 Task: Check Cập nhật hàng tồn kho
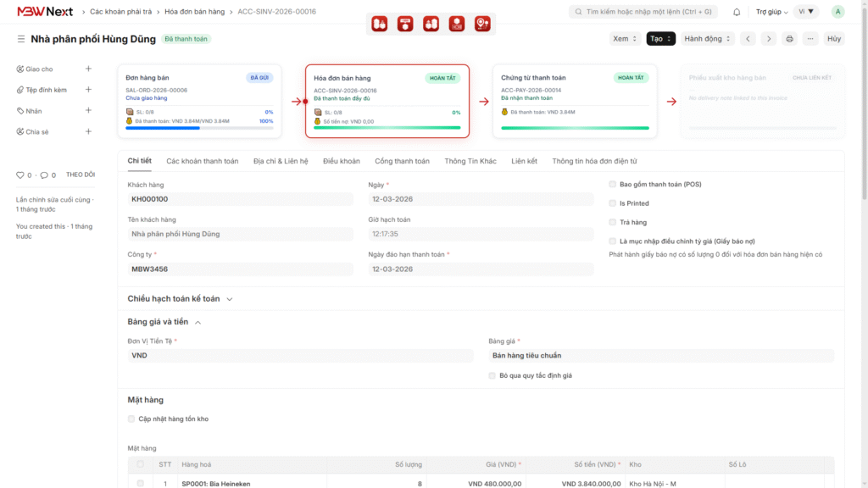(x=131, y=419)
